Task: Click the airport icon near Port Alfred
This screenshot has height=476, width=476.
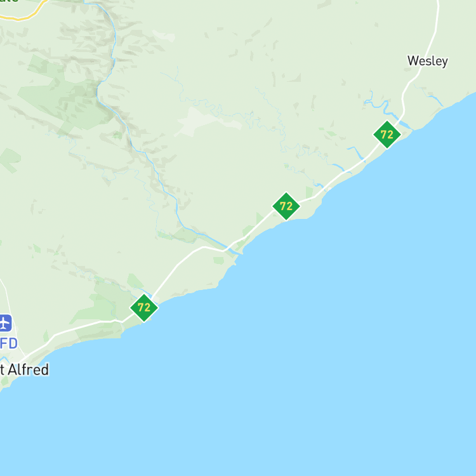Action: 5,323
